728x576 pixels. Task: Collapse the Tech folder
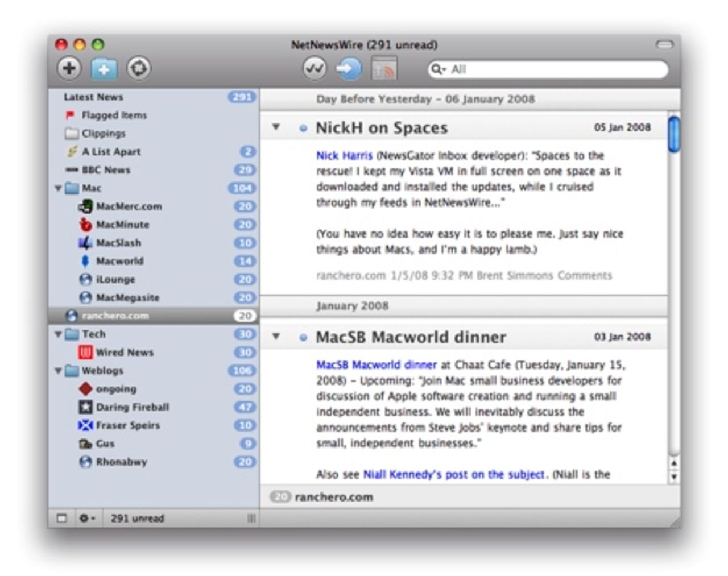click(x=58, y=334)
